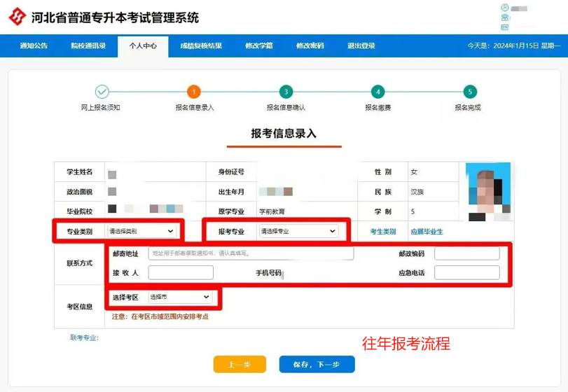
Task: Click the completed checkmark step 网上报名须知
Action: tap(102, 92)
